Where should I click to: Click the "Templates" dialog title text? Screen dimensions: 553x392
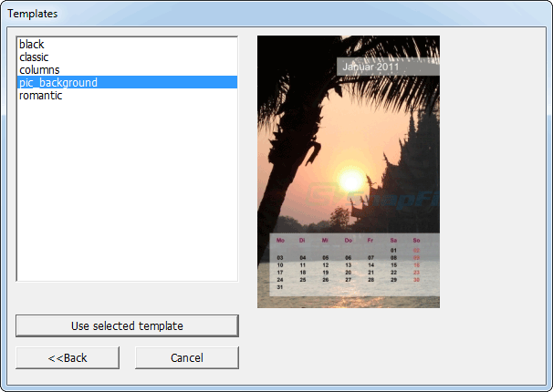click(x=33, y=14)
